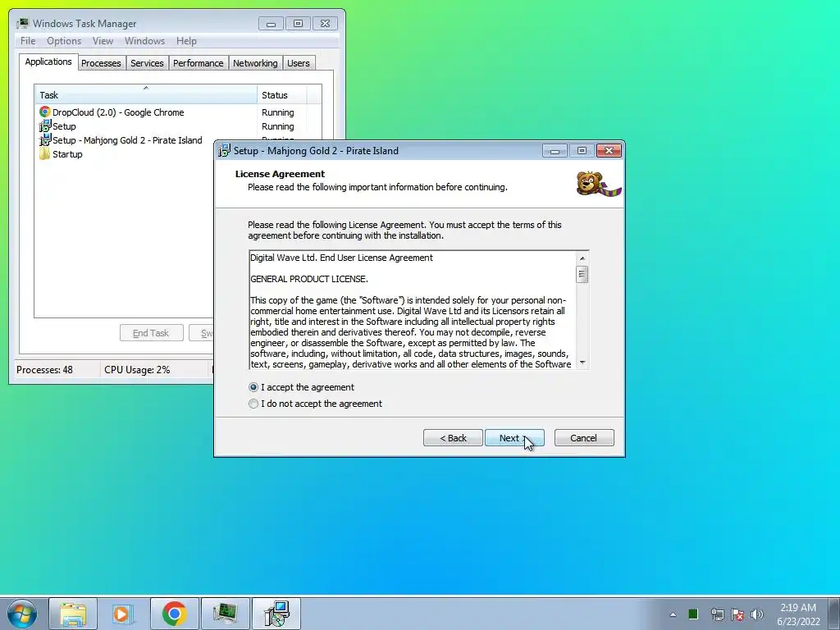Sort tasks by the Task column header
Viewport: 840px width, 630px height.
point(146,95)
